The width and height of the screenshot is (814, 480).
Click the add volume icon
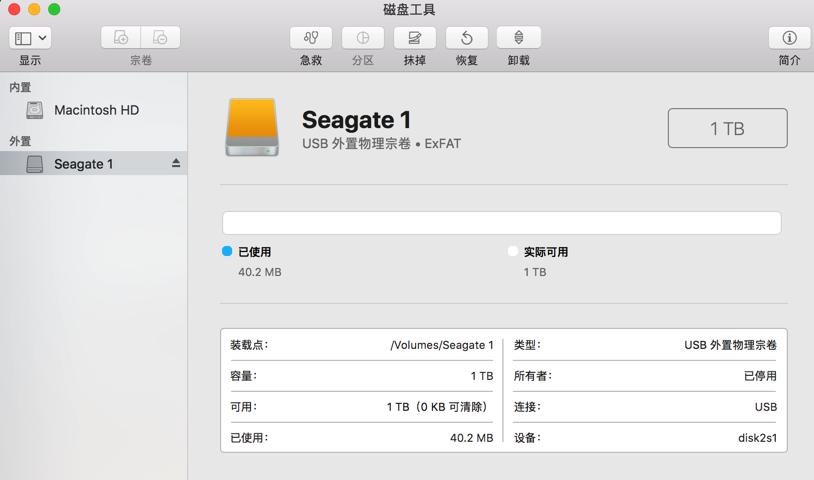click(x=121, y=38)
